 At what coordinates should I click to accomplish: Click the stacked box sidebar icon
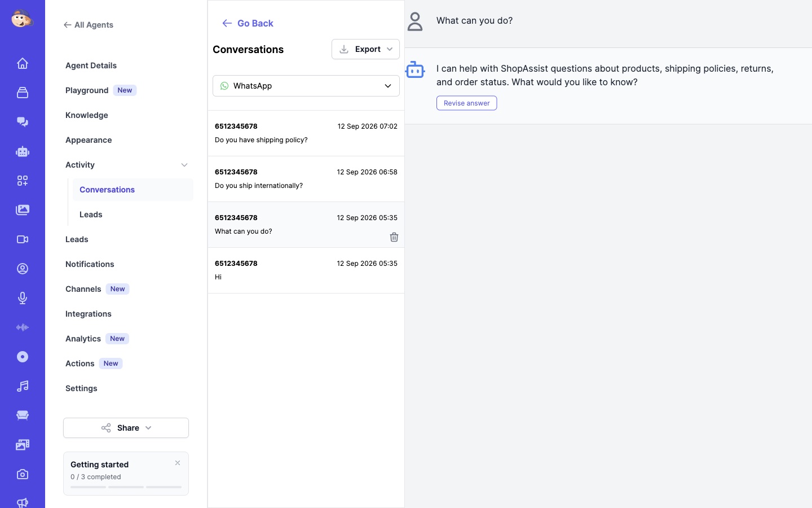tap(23, 93)
